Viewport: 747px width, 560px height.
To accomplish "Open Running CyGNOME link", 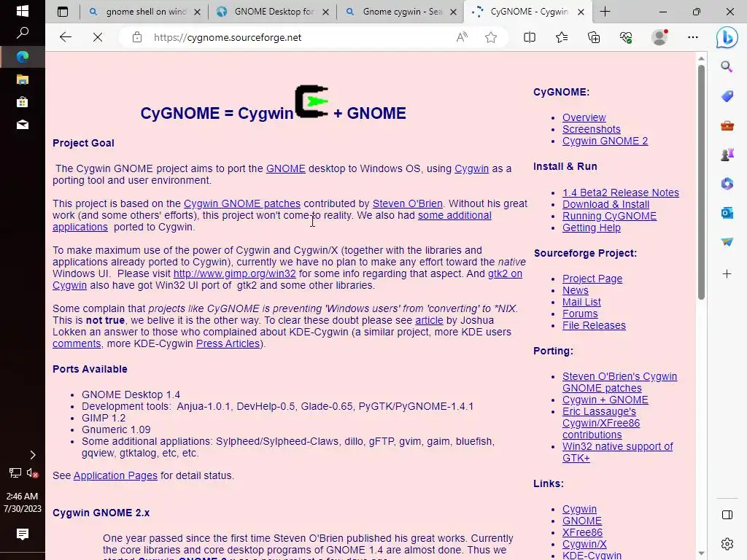I will tap(609, 216).
